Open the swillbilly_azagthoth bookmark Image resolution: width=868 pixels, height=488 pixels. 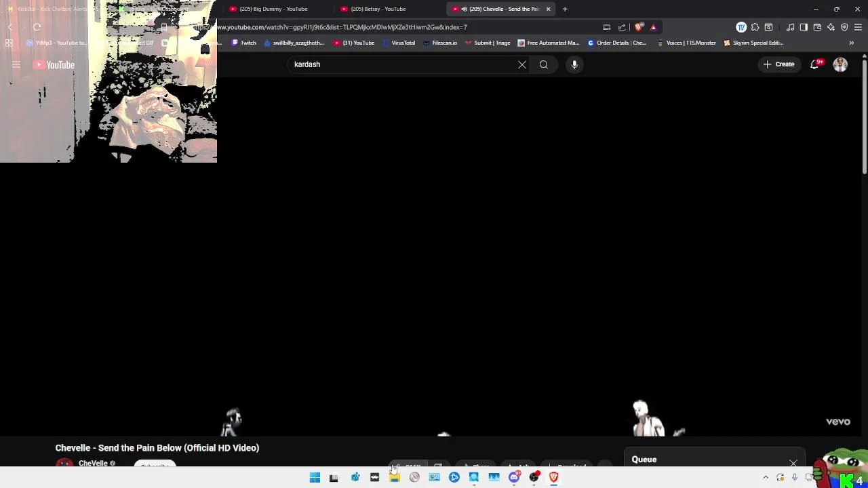click(x=294, y=43)
